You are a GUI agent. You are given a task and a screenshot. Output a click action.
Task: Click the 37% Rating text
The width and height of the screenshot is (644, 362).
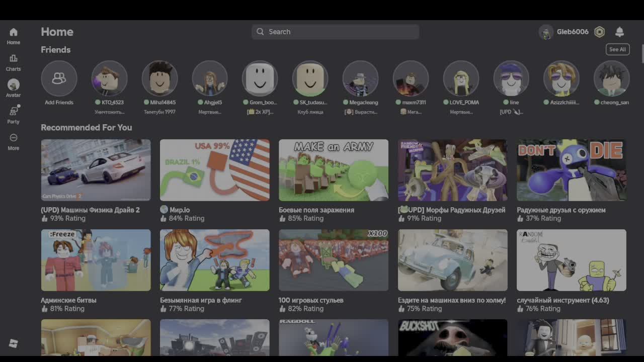point(543,218)
